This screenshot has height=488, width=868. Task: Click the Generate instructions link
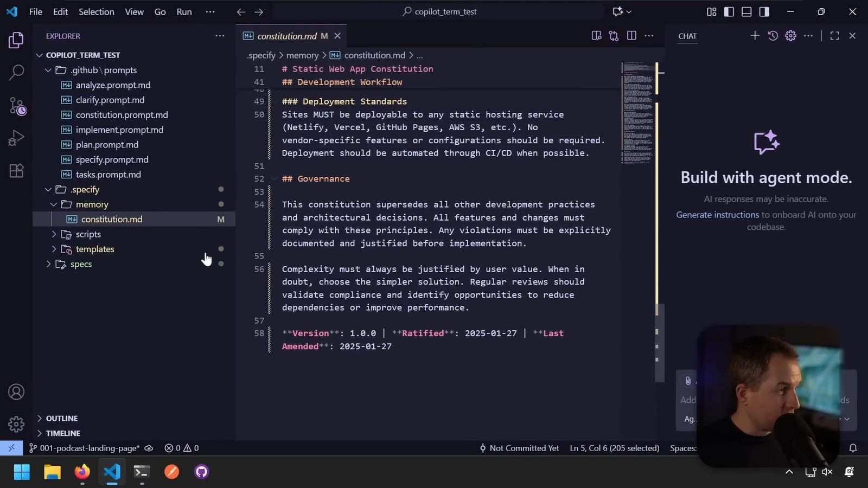tap(717, 214)
